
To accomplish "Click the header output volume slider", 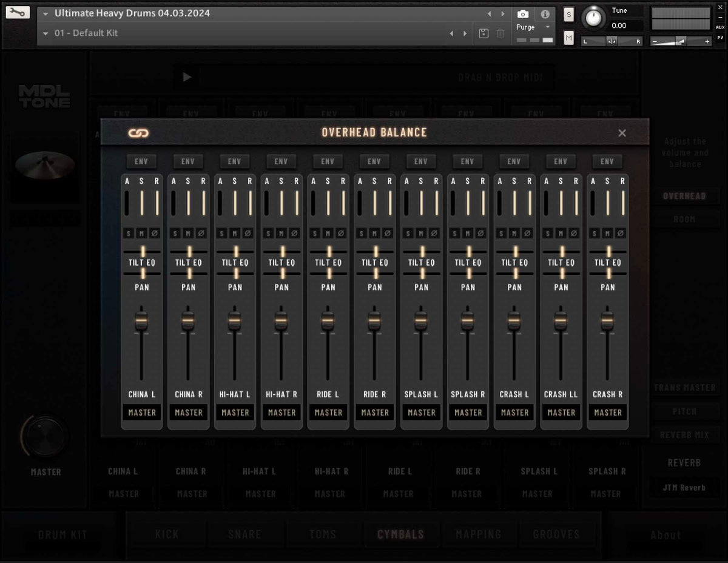I will 680,41.
